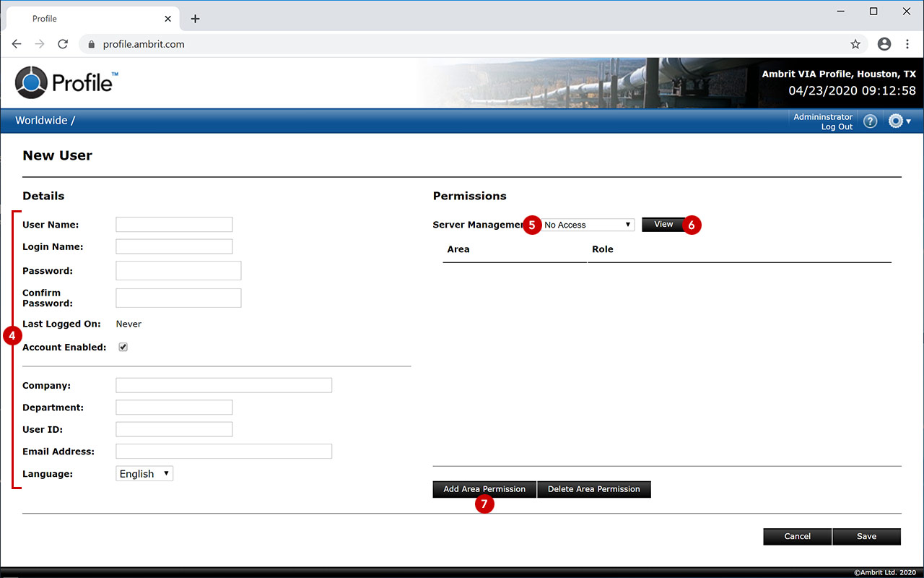Open the browser user account icon
This screenshot has height=578, width=924.
[884, 44]
